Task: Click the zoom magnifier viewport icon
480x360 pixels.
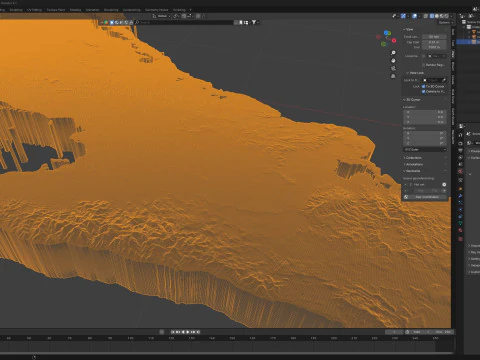Action: [393, 53]
